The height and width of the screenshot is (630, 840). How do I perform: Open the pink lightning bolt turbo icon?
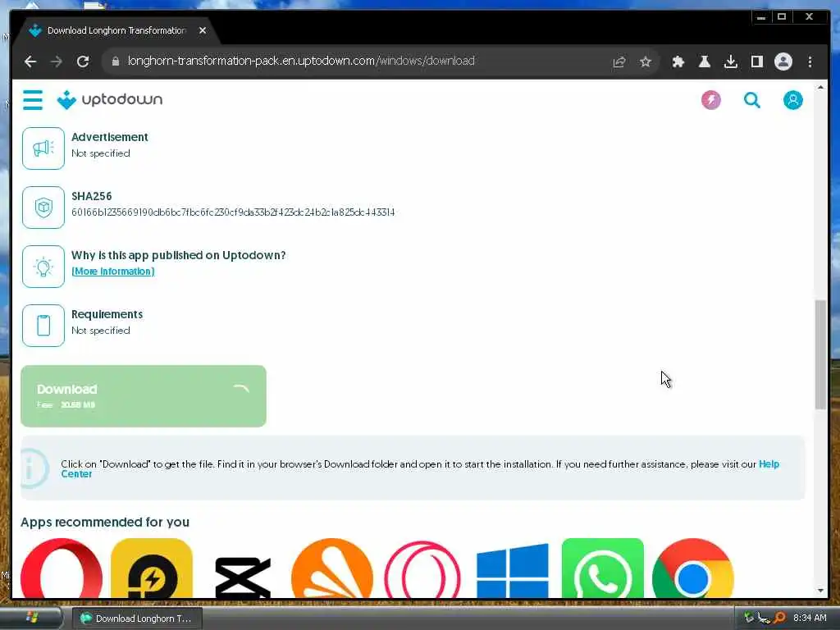[711, 99]
